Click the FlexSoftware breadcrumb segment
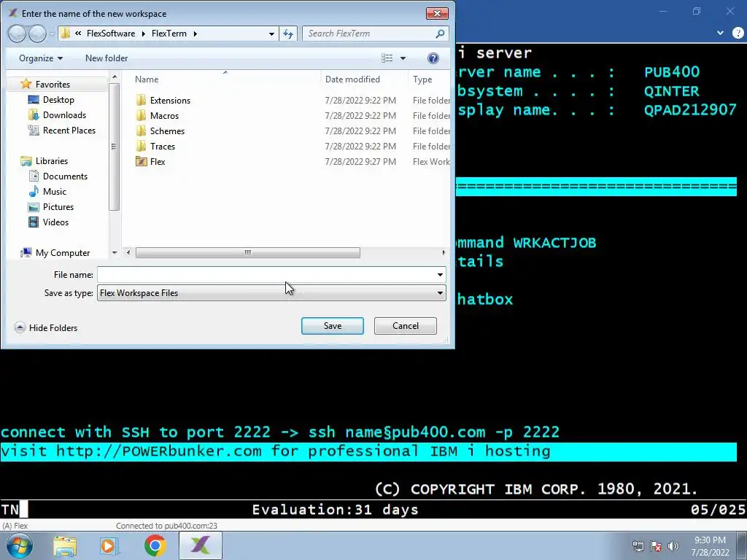 pos(111,34)
